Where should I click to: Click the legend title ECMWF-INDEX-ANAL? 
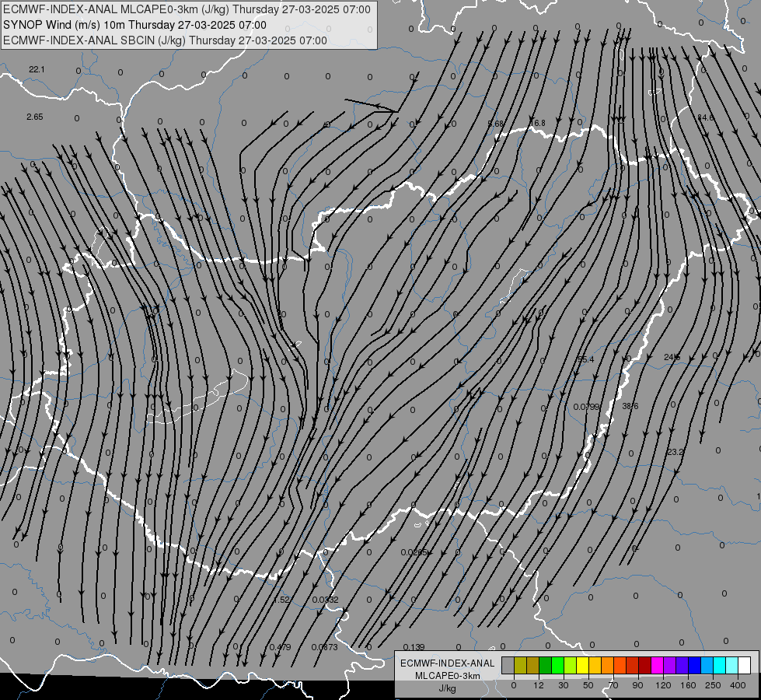[x=448, y=663]
